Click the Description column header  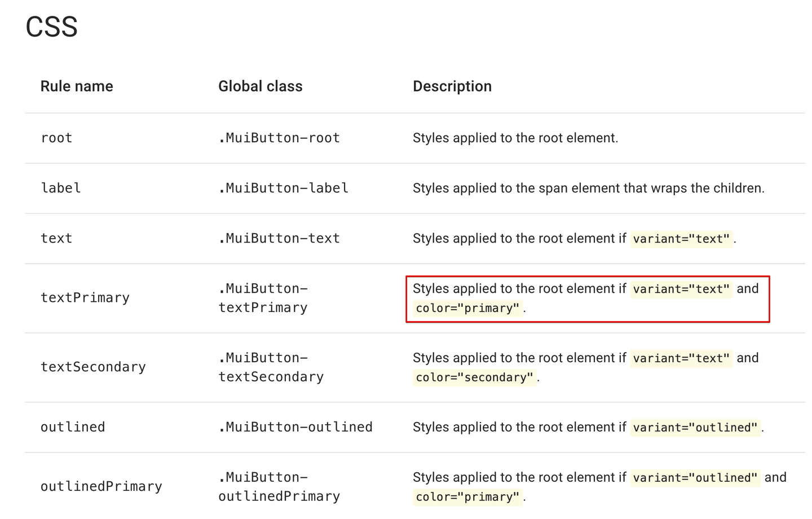[452, 86]
